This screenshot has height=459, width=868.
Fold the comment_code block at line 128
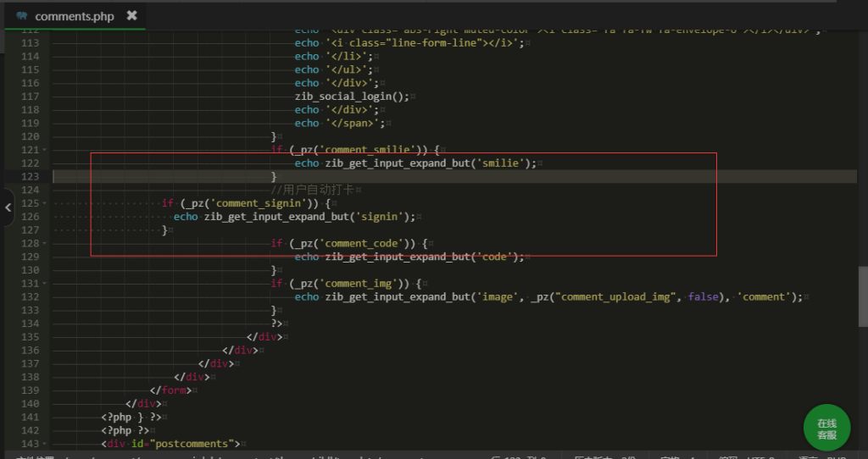[x=45, y=243]
